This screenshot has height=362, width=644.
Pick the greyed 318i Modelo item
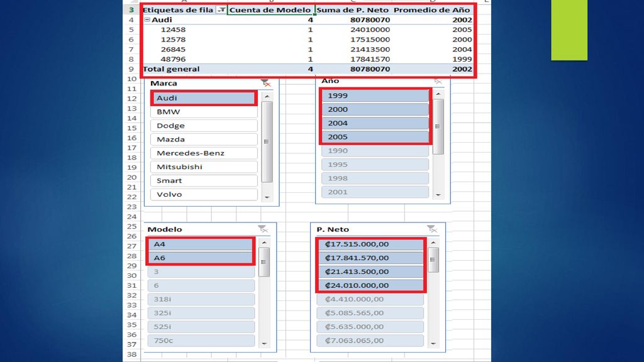click(x=201, y=299)
